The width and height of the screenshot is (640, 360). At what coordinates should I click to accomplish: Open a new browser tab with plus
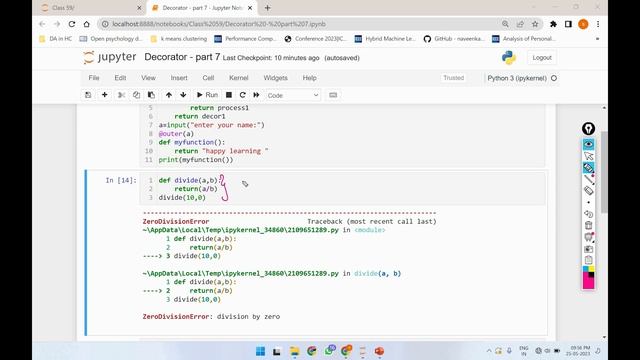(267, 8)
